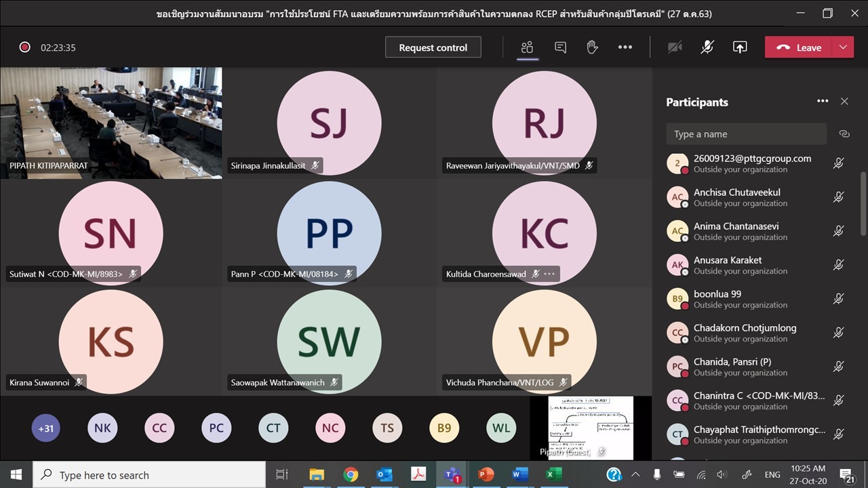Open more options next to Kultida Charoensawad

549,274
